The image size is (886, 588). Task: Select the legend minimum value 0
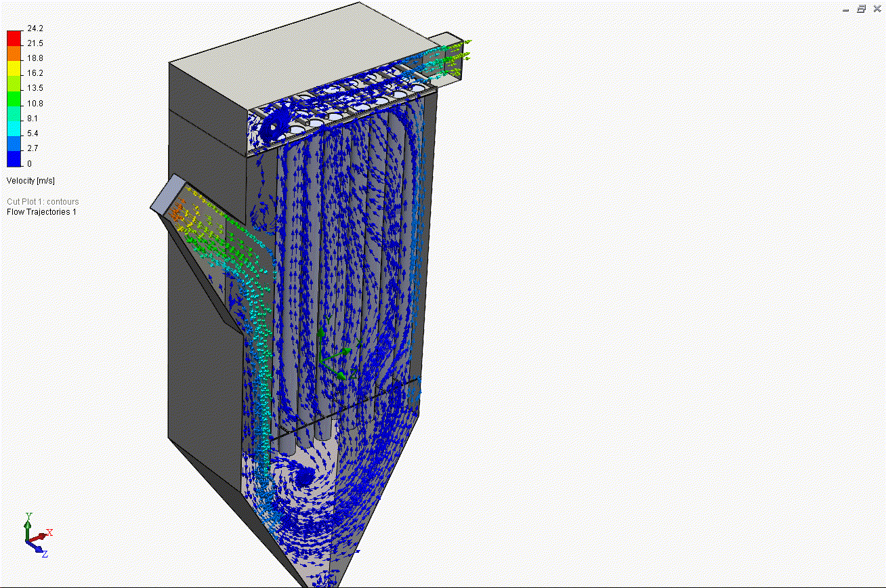click(29, 163)
